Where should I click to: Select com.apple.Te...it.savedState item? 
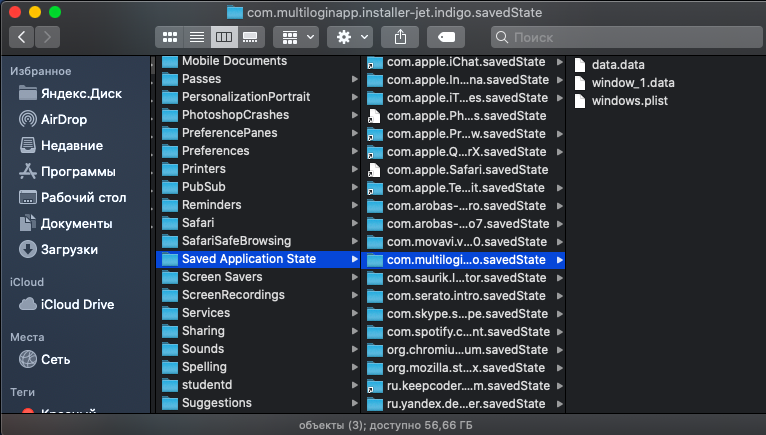pyautogui.click(x=464, y=188)
